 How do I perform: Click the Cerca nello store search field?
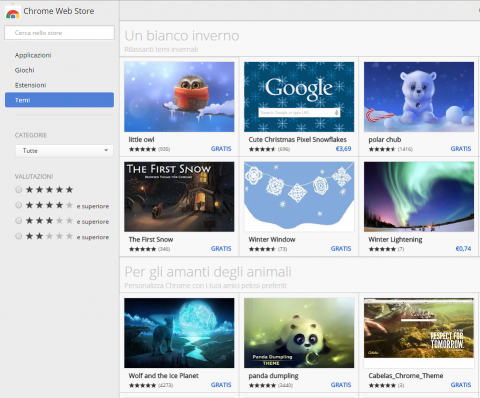tap(59, 33)
